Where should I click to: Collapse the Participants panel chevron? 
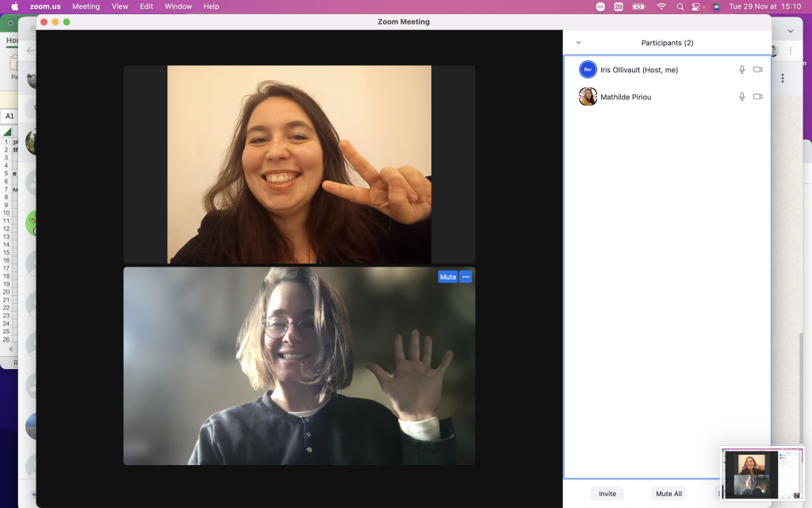coord(578,43)
